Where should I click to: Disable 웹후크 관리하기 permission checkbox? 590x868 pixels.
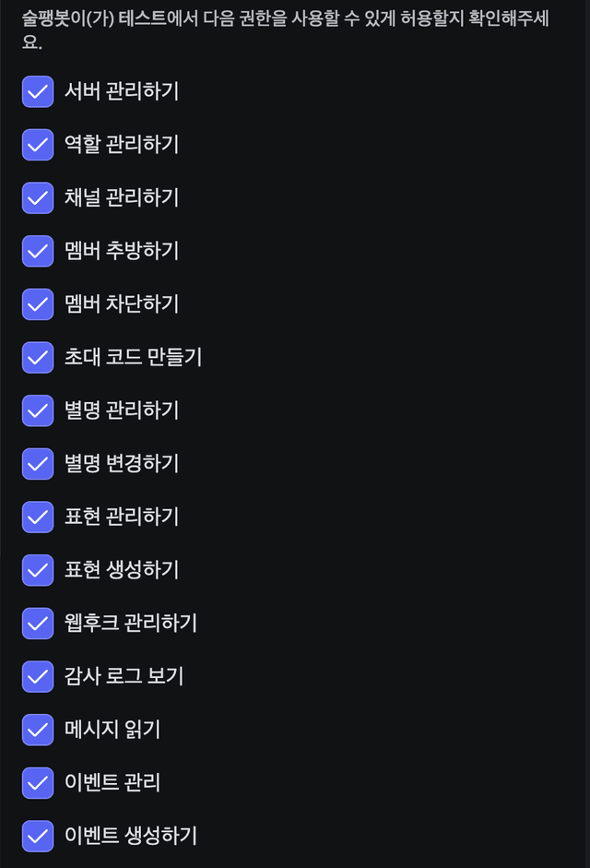coord(38,623)
